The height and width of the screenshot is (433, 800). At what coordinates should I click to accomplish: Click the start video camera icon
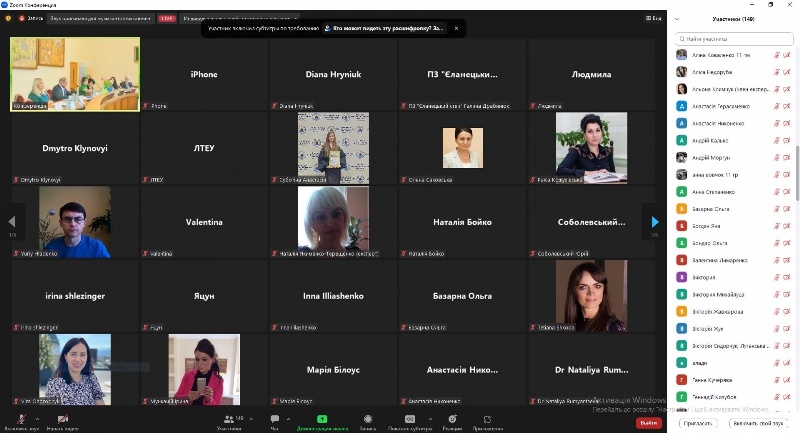pos(62,419)
